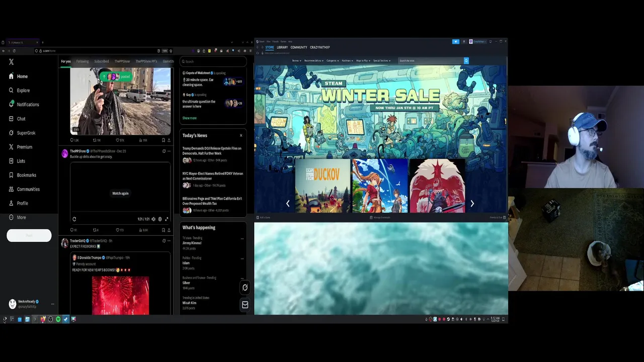Viewport: 644px width, 362px height.
Task: Replay ThePPShow video with replay icon
Action: pyautogui.click(x=74, y=219)
